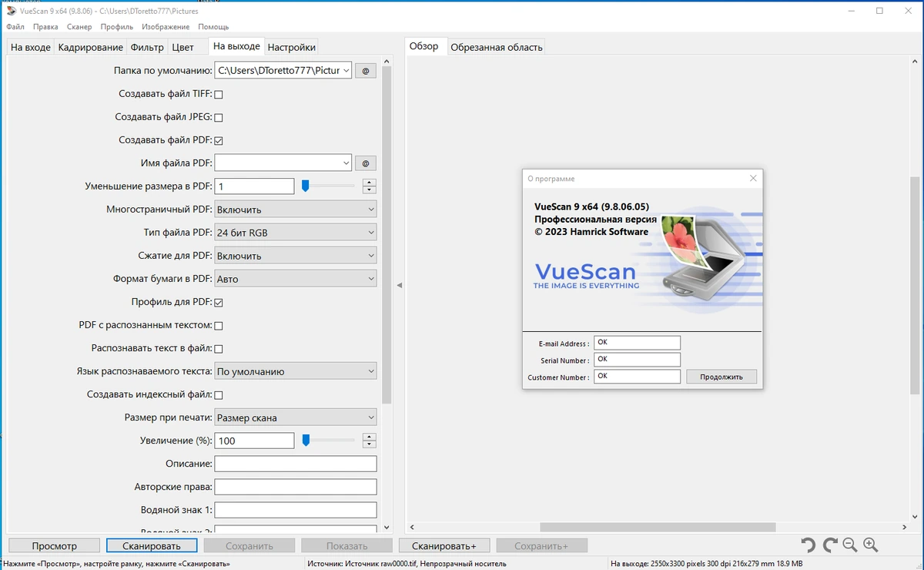Click the Сканировать button
Image resolution: width=924 pixels, height=570 pixels.
152,545
